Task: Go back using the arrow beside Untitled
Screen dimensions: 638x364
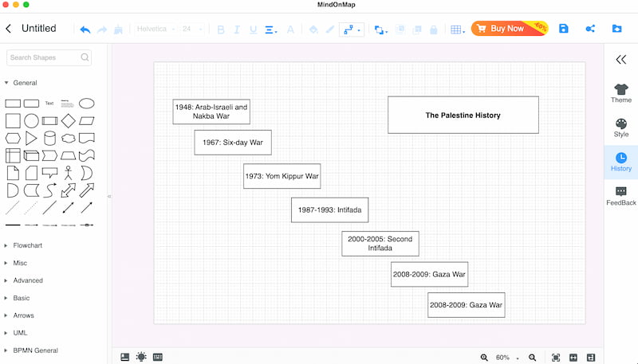Action: click(9, 29)
